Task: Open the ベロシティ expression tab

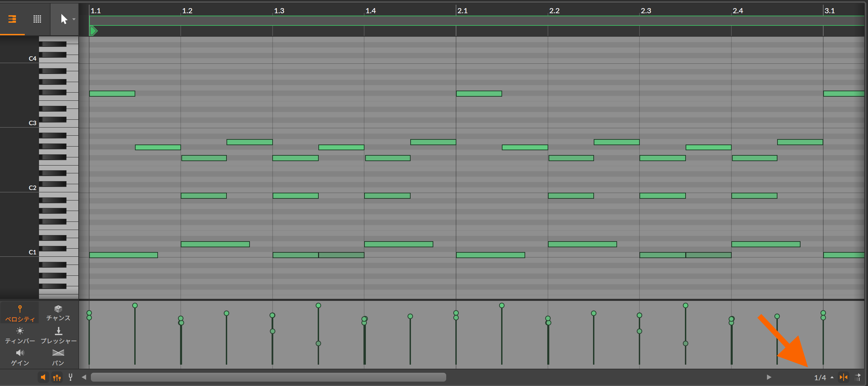Action: coord(20,313)
